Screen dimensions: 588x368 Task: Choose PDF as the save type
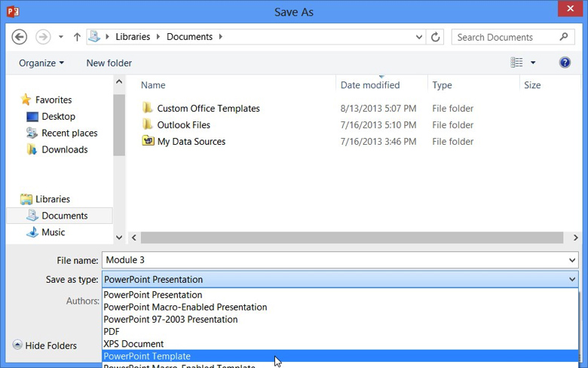(x=340, y=332)
